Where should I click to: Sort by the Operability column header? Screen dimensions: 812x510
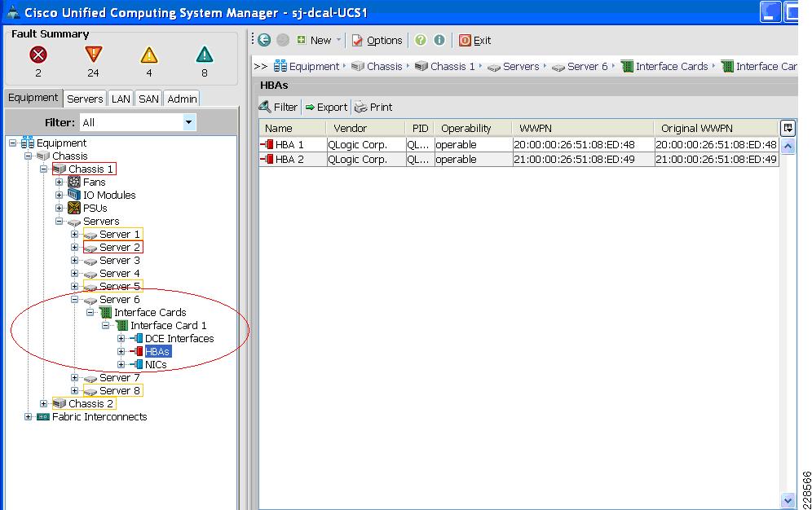tap(473, 128)
